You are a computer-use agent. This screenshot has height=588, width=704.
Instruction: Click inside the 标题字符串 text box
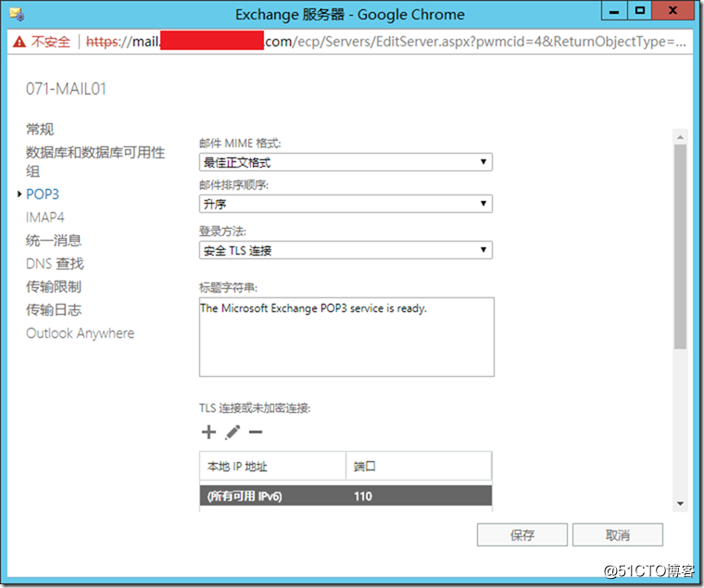coord(346,337)
